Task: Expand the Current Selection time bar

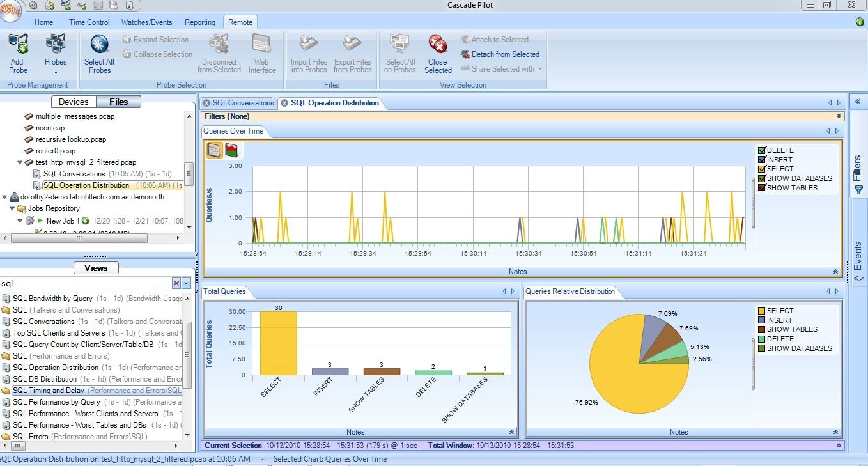Action: pyautogui.click(x=839, y=446)
